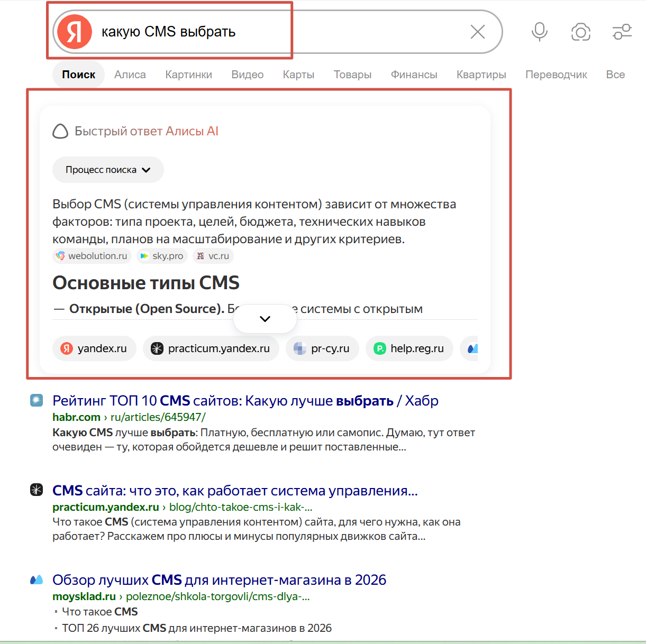Open Быстрый ответ Алисы AI heading
The image size is (646, 644).
(x=147, y=131)
